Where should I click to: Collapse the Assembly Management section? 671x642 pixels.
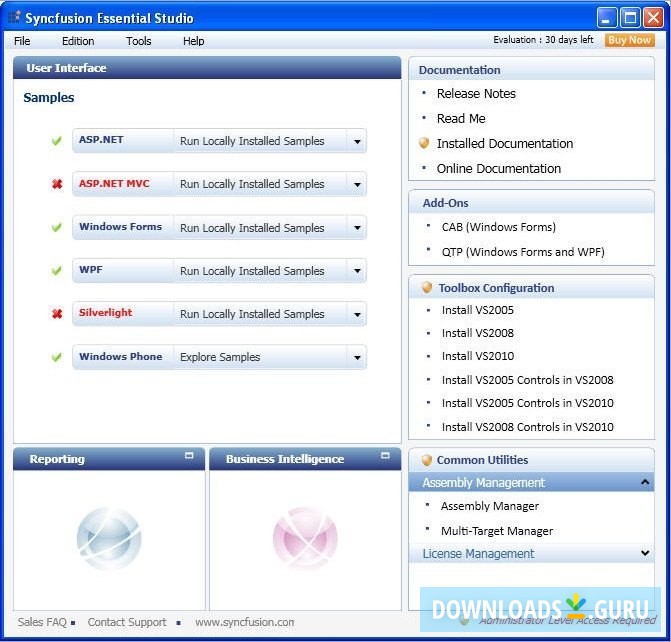tap(645, 482)
